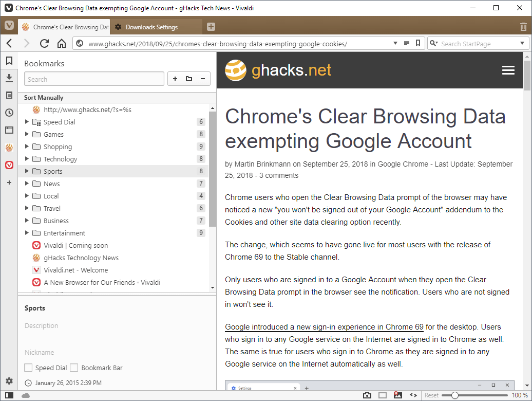
Task: Go back to previous page
Action: pos(9,44)
